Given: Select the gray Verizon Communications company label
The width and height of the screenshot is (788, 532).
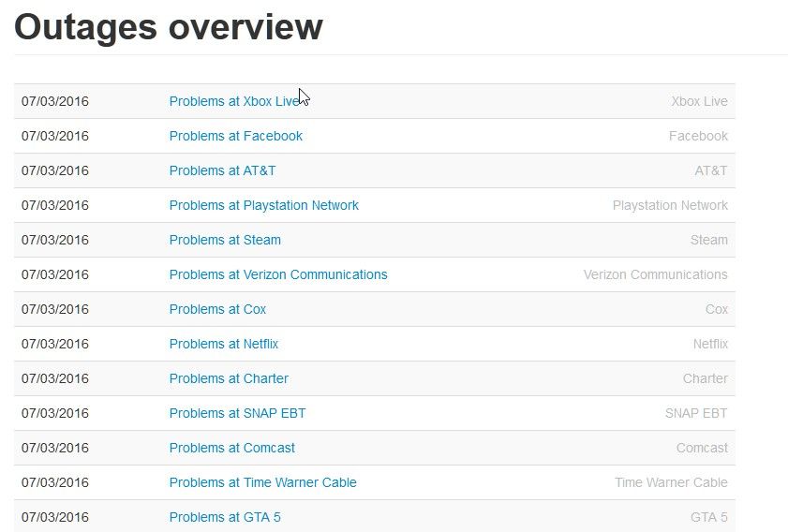Looking at the screenshot, I should [655, 274].
